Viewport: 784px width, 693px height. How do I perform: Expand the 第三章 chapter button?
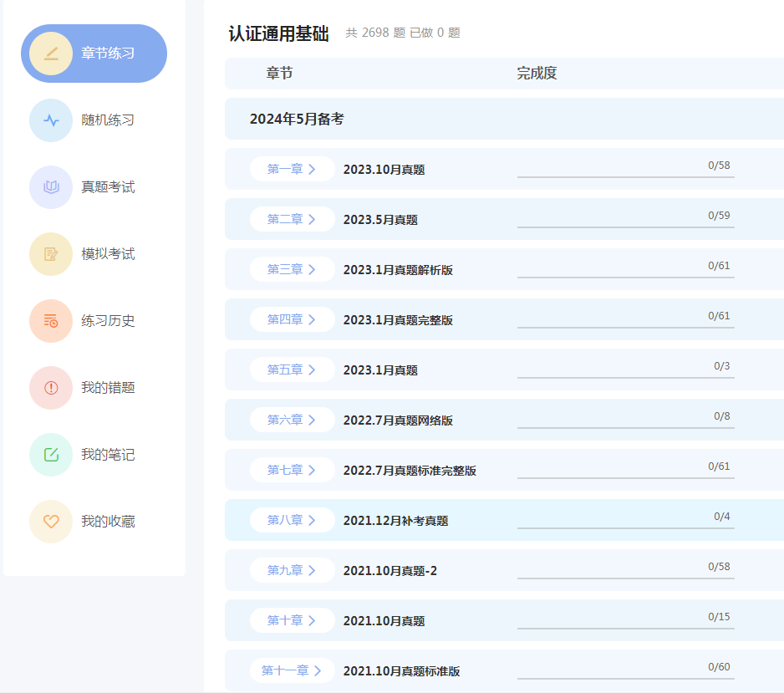coord(292,269)
